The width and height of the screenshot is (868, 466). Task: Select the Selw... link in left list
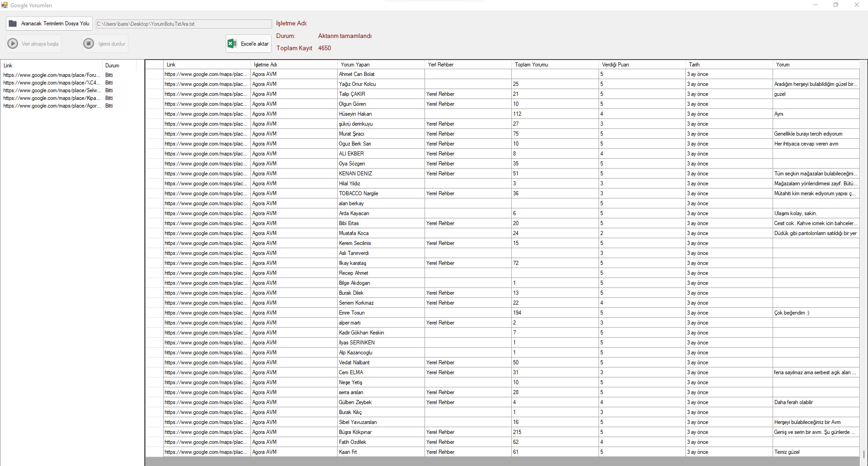pos(52,90)
